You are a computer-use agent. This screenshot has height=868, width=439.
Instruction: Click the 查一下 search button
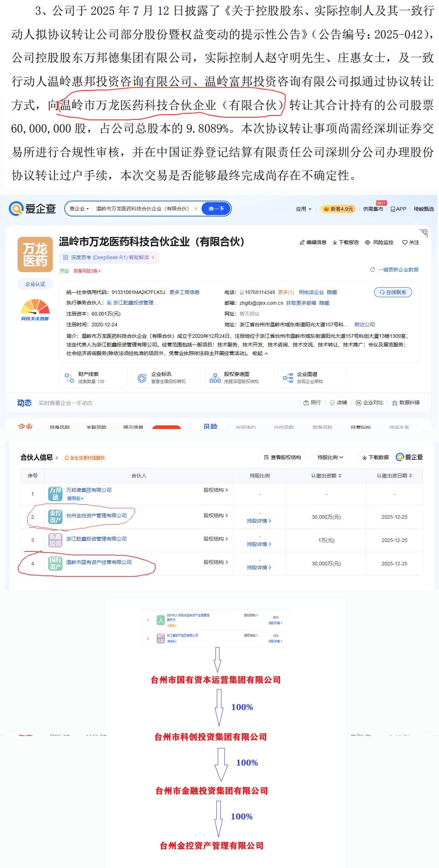click(x=216, y=209)
